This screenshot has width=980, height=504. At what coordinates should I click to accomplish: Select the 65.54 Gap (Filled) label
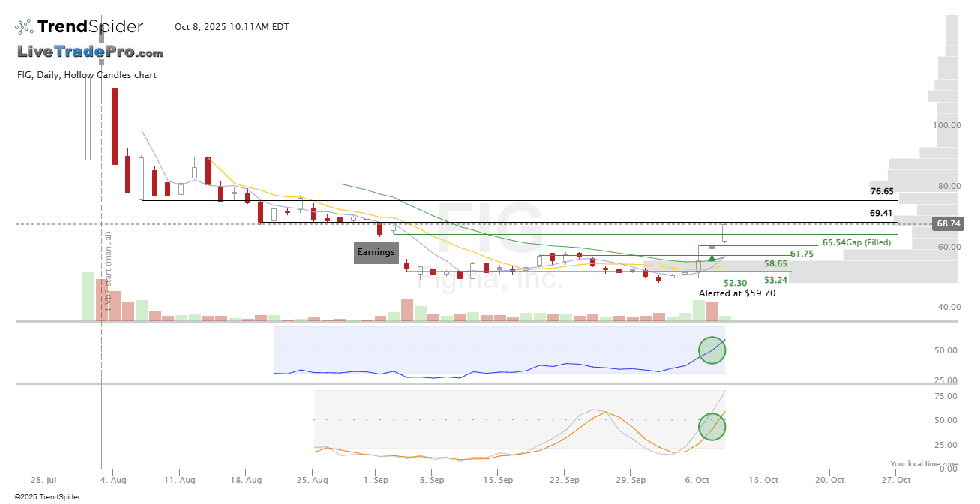[856, 243]
